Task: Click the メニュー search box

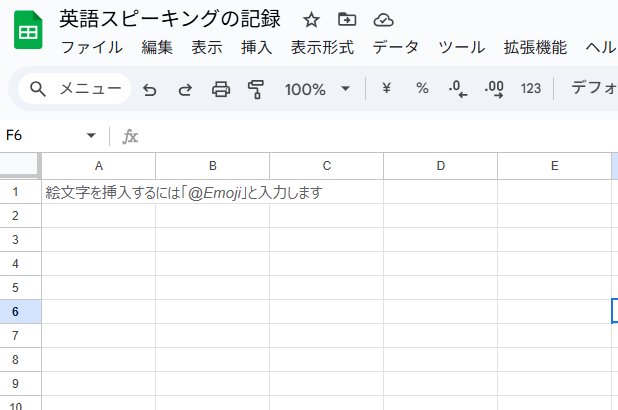Action: pyautogui.click(x=75, y=89)
